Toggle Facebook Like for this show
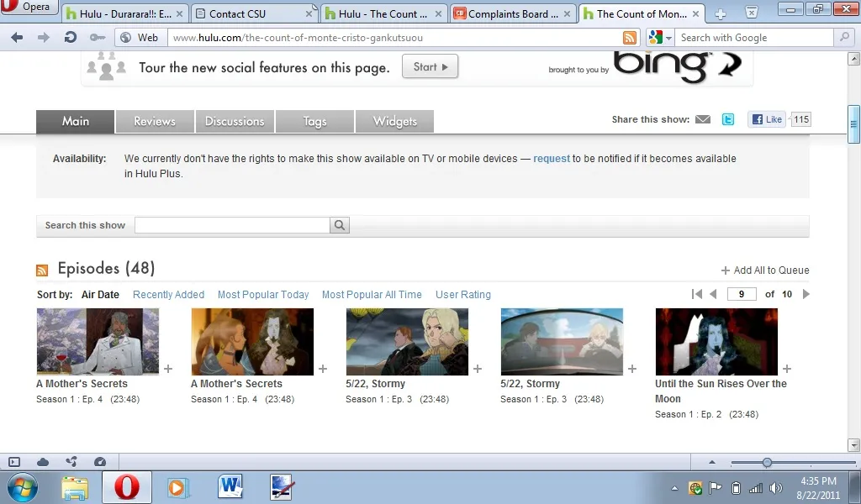Image resolution: width=861 pixels, height=504 pixels. coord(767,119)
